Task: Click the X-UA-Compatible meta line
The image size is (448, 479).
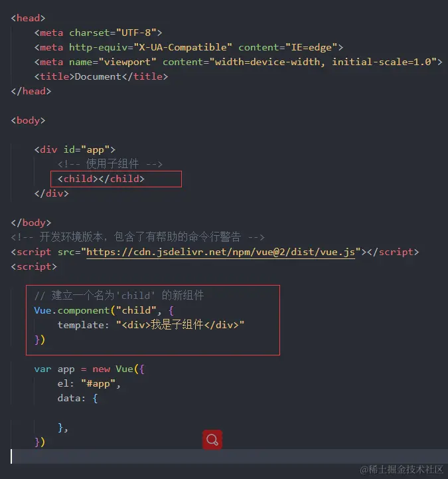Action: pos(188,47)
